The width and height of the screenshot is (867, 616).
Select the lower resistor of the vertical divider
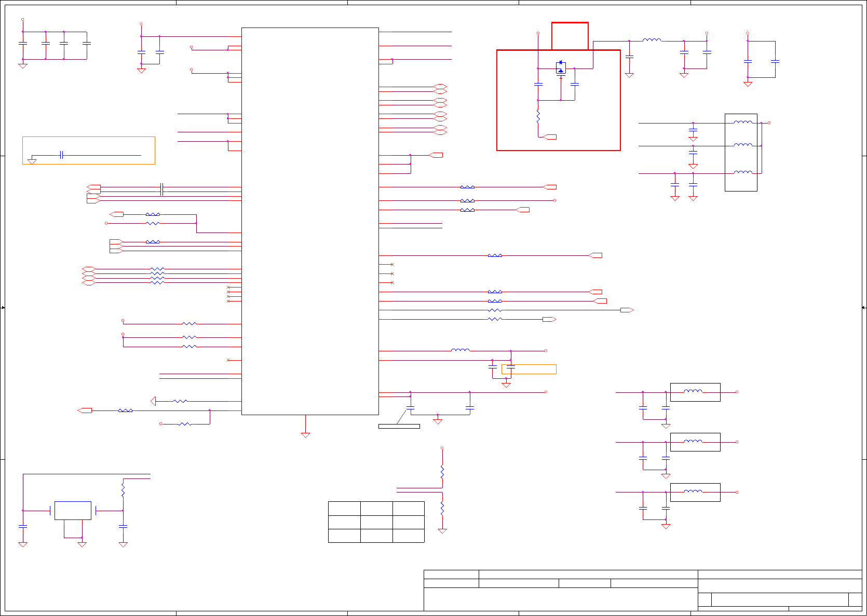[442, 508]
